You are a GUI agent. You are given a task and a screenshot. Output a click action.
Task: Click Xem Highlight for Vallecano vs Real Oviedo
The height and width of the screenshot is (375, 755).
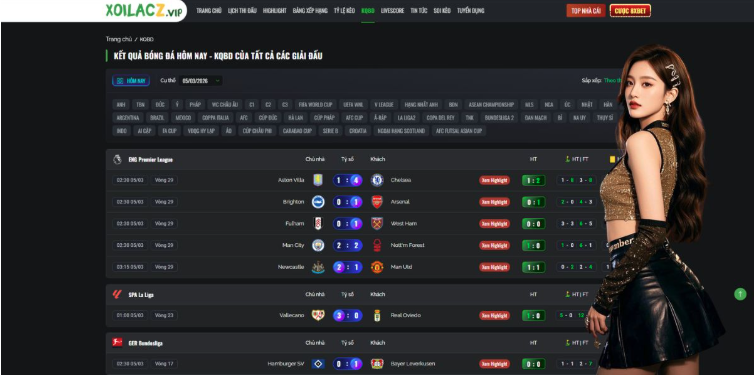coord(494,315)
